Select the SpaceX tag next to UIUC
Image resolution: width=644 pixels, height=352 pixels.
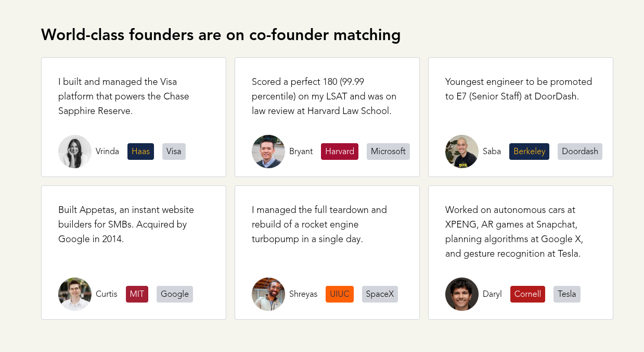[x=380, y=294]
